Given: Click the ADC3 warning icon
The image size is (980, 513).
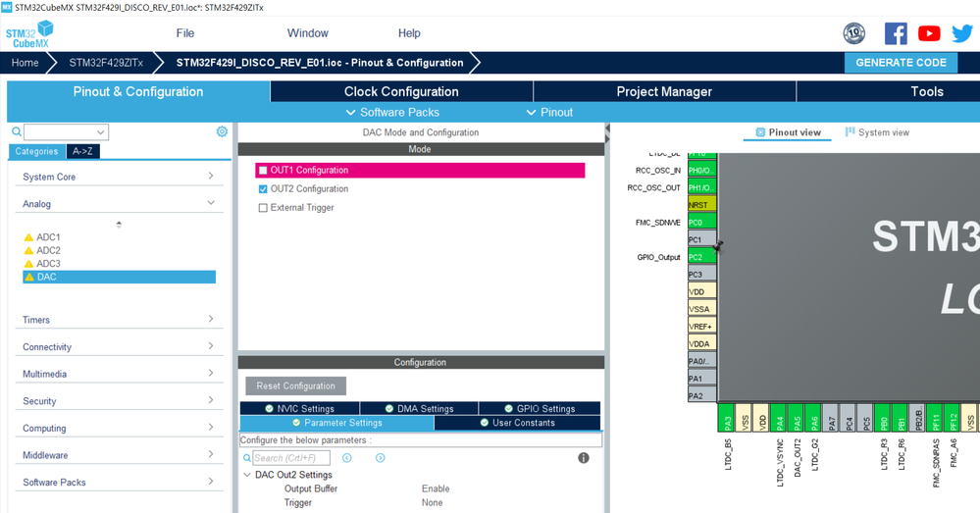Looking at the screenshot, I should point(28,264).
